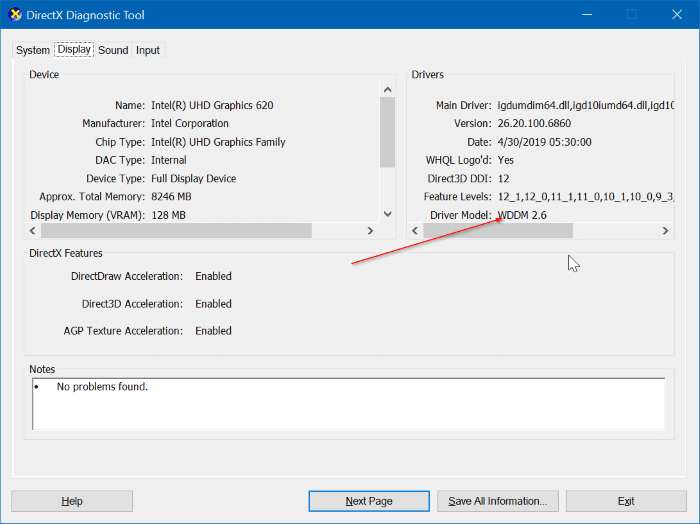Click Device panel horizontal scrollbar thumb
This screenshot has height=524, width=700.
point(176,231)
